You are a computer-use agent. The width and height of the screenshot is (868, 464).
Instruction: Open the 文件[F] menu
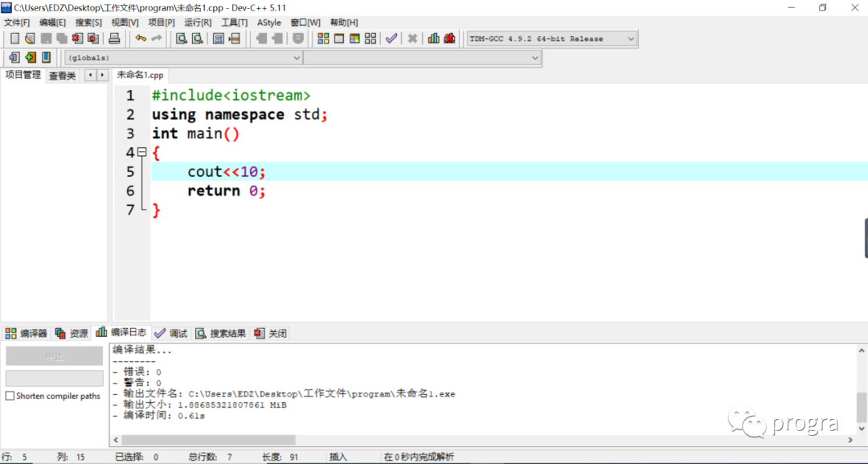click(x=17, y=23)
